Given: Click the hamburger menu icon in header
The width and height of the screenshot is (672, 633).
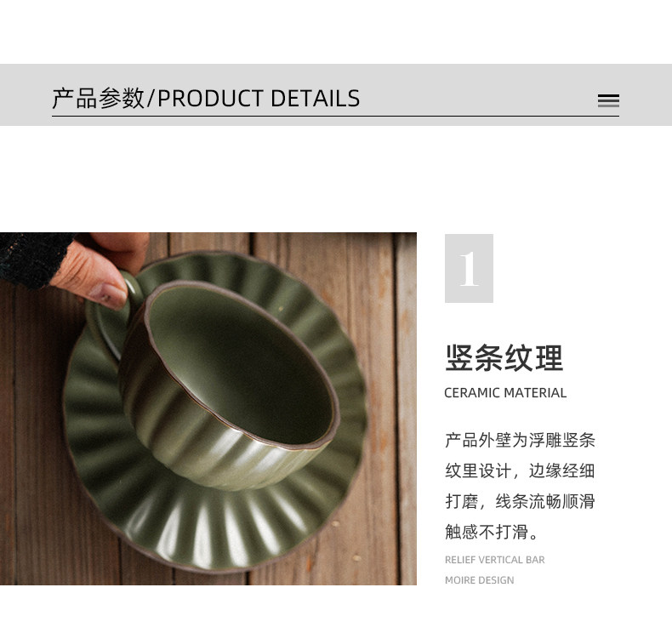Looking at the screenshot, I should point(608,100).
